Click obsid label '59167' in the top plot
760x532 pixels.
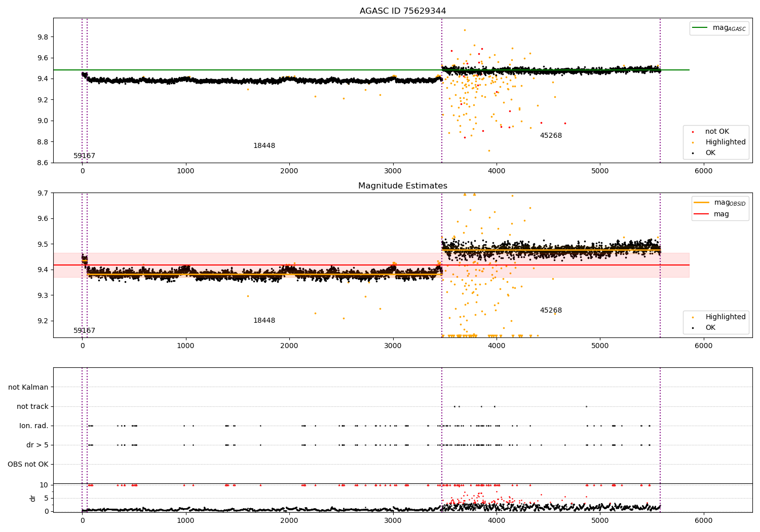(x=84, y=156)
